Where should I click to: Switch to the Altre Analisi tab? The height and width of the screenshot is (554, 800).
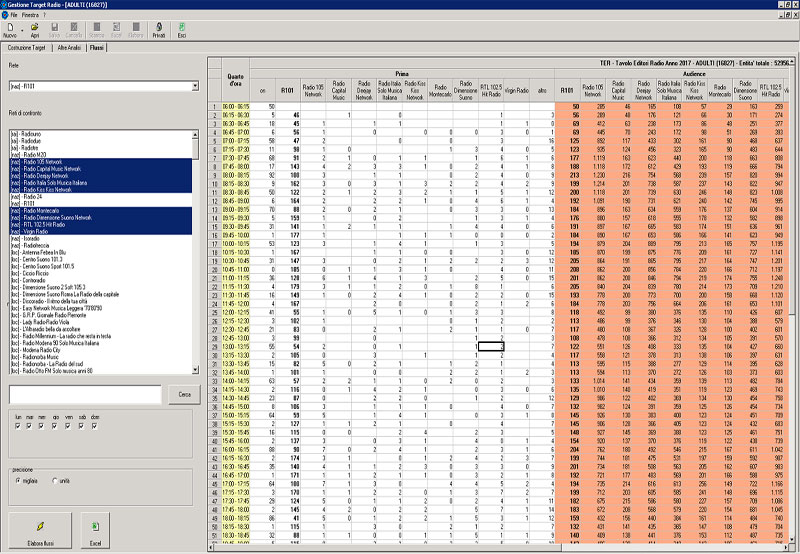(x=69, y=47)
